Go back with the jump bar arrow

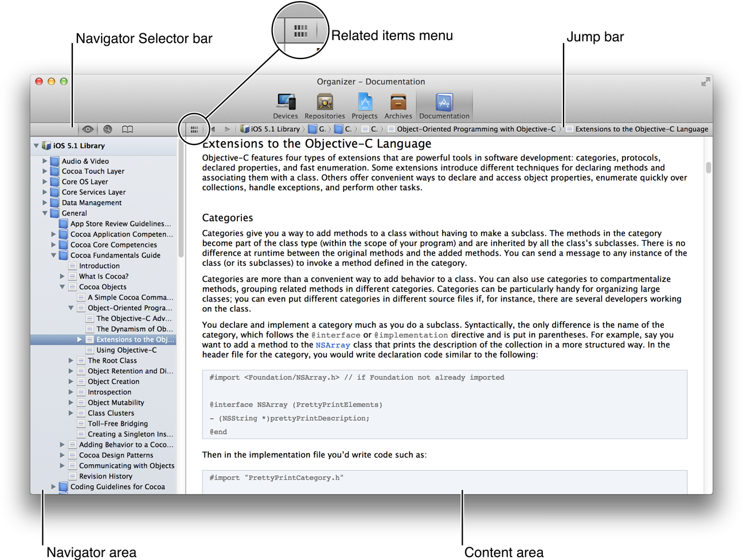pyautogui.click(x=214, y=130)
